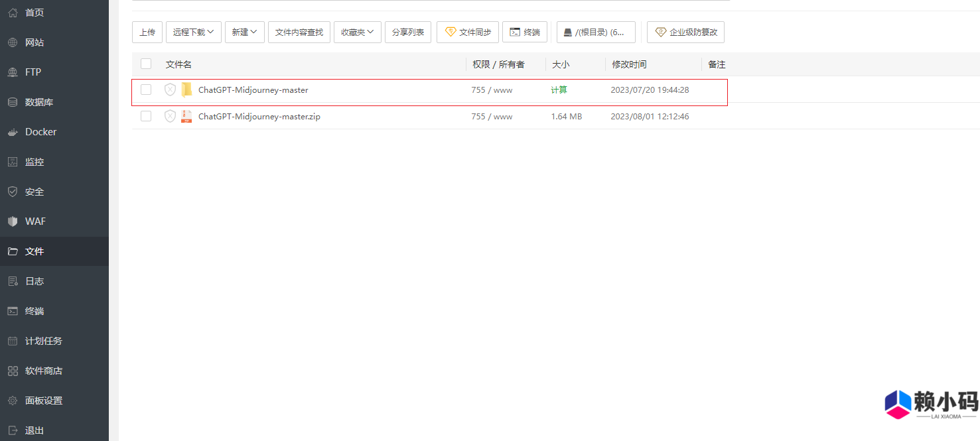Check the select-all checkbox in the header

pos(145,63)
